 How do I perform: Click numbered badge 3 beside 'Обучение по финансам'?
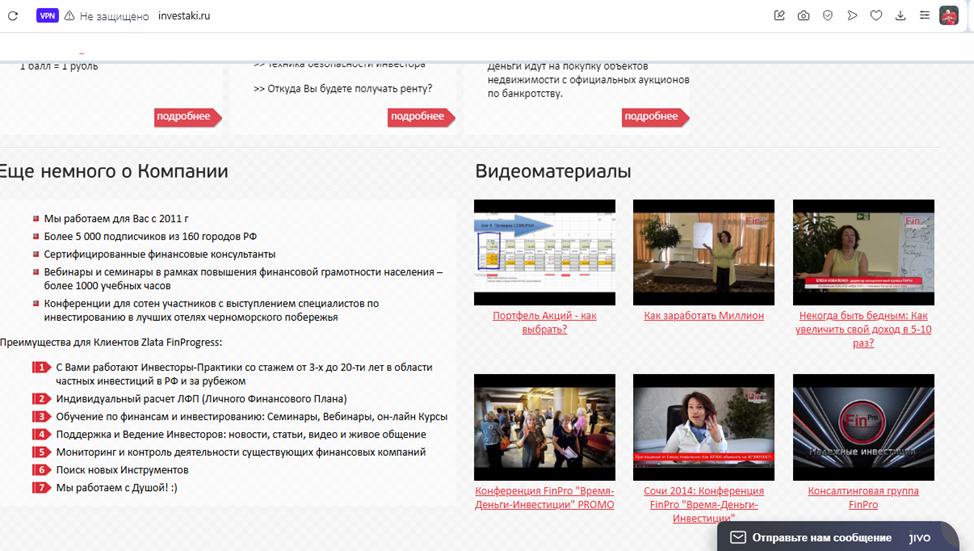click(x=41, y=416)
